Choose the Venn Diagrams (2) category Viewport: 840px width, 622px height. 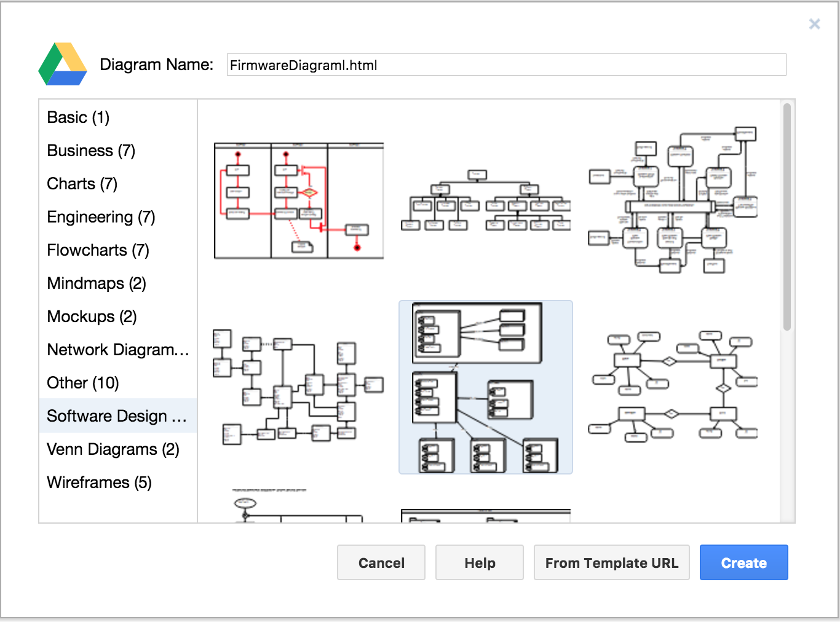coord(113,449)
